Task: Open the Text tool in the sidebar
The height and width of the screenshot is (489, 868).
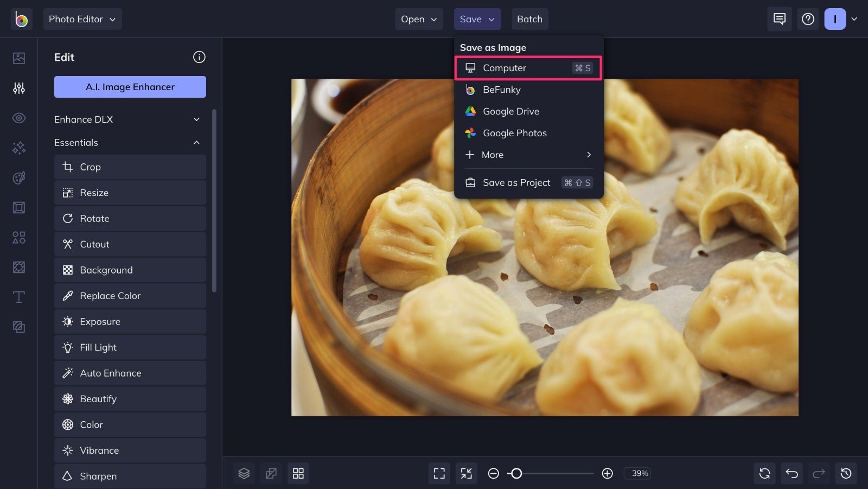Action: pyautogui.click(x=19, y=297)
